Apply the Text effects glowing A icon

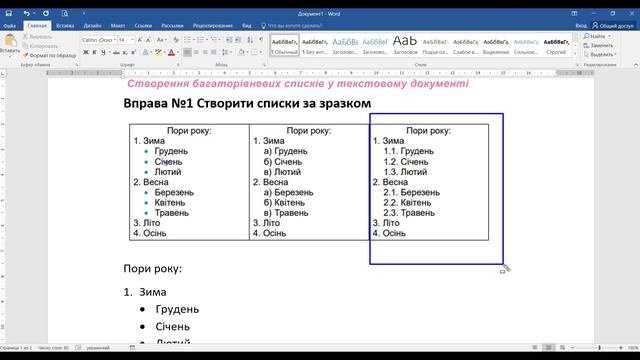145,53
